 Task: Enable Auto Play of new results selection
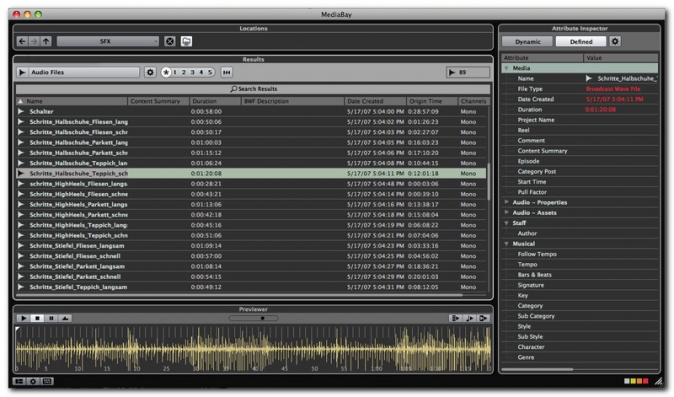[x=455, y=318]
